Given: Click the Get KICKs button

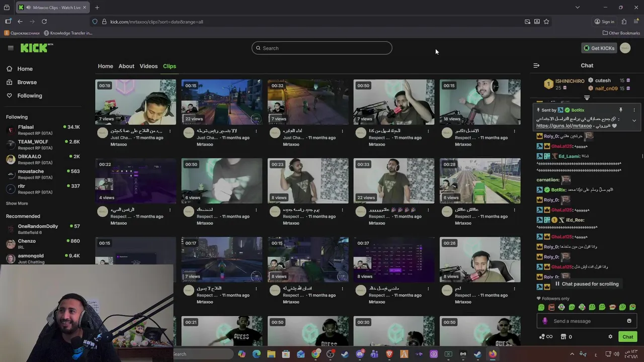Looking at the screenshot, I should click(599, 48).
